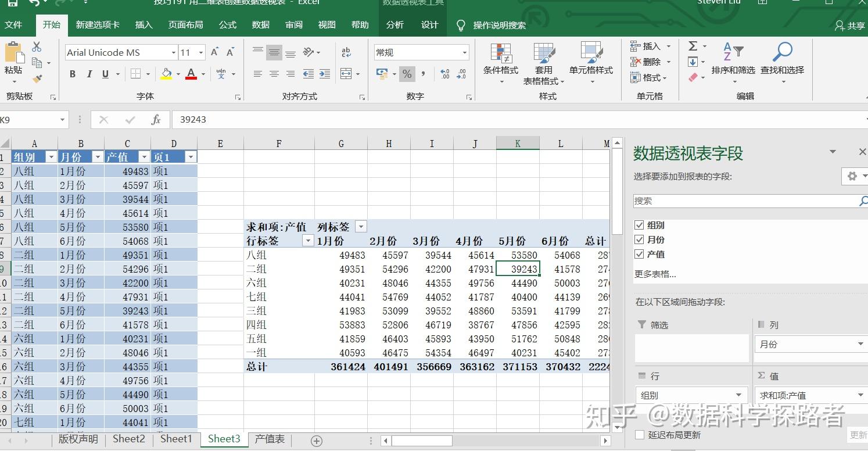
Task: Click the horizontal scrollbar thumb
Action: pos(421,441)
